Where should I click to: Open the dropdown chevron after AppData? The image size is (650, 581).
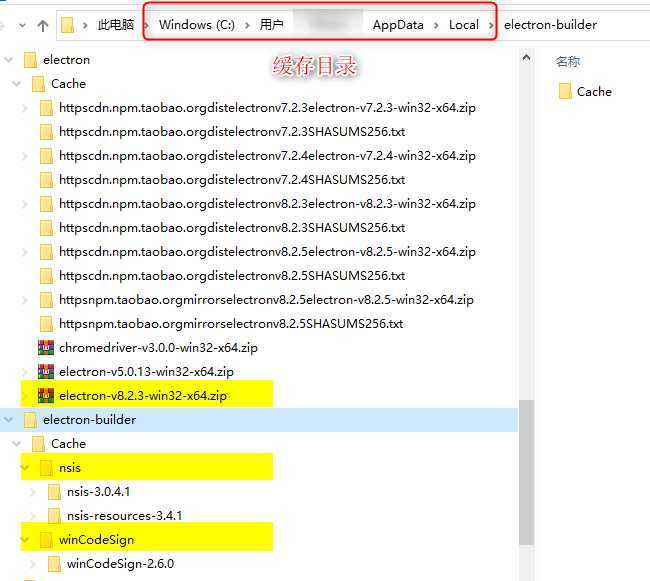(x=436, y=25)
